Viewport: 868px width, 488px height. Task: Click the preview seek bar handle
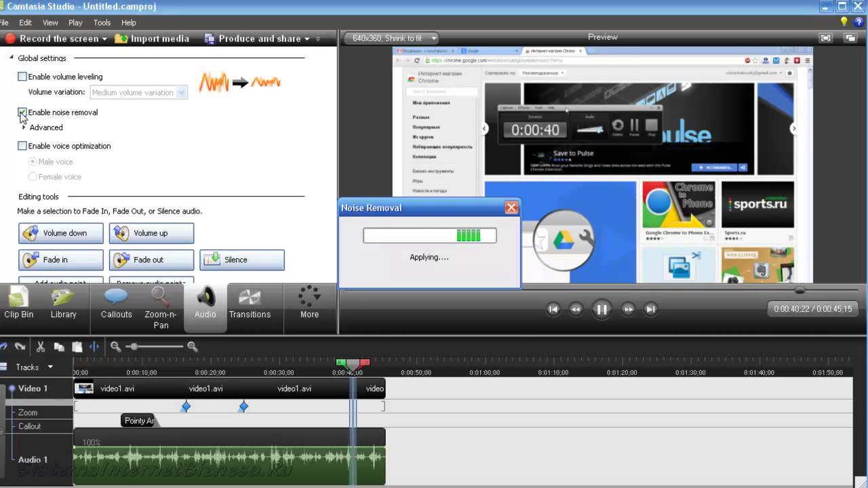coord(800,290)
